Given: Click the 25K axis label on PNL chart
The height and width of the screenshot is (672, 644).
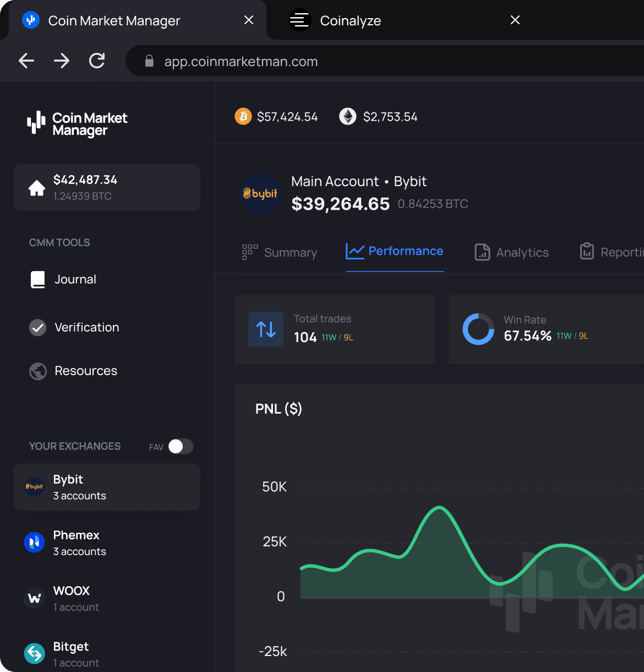Looking at the screenshot, I should point(275,542).
